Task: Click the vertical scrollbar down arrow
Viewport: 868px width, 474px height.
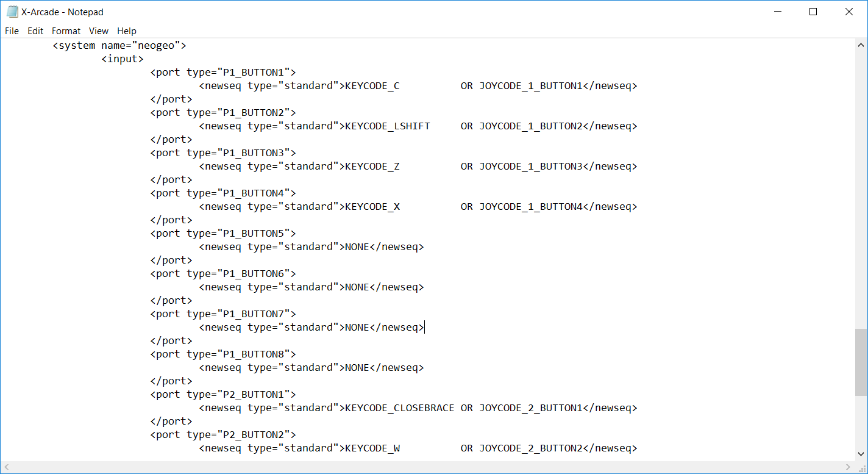Action: click(861, 454)
